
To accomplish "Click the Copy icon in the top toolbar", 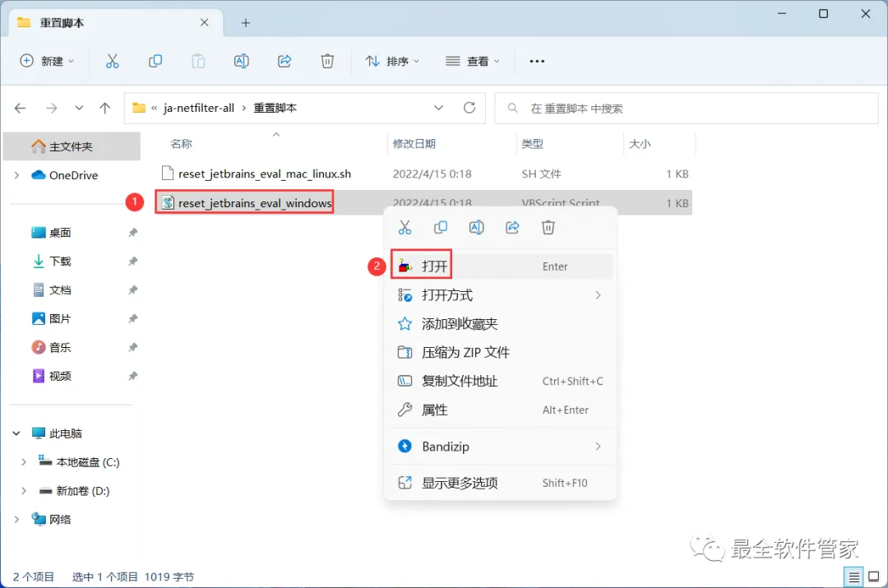I will (x=155, y=61).
